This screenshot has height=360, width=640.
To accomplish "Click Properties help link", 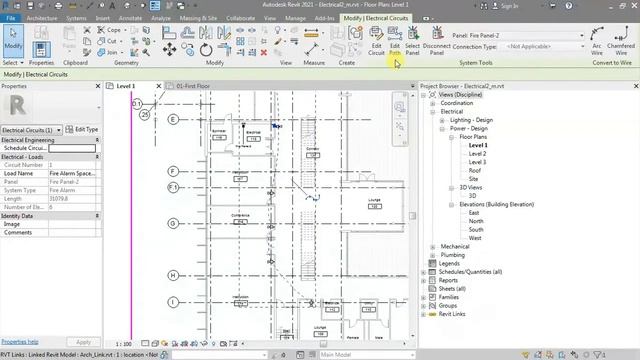I will tap(20, 342).
